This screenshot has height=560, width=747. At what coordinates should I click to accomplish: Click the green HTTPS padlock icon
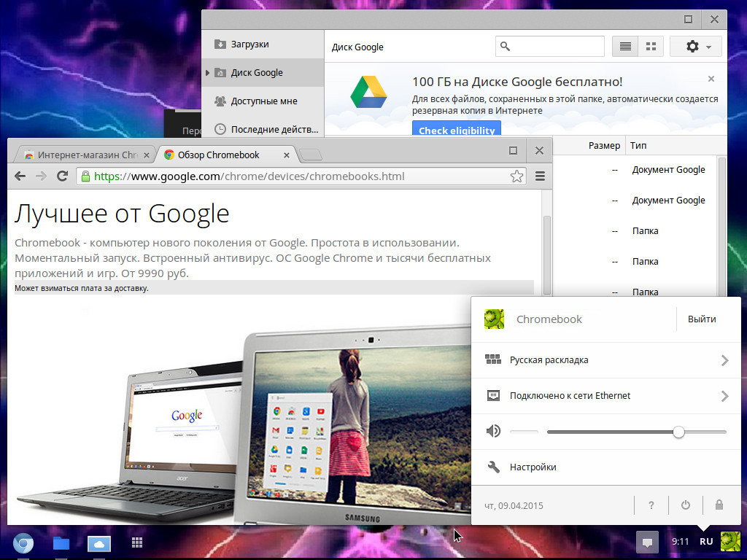(x=86, y=176)
